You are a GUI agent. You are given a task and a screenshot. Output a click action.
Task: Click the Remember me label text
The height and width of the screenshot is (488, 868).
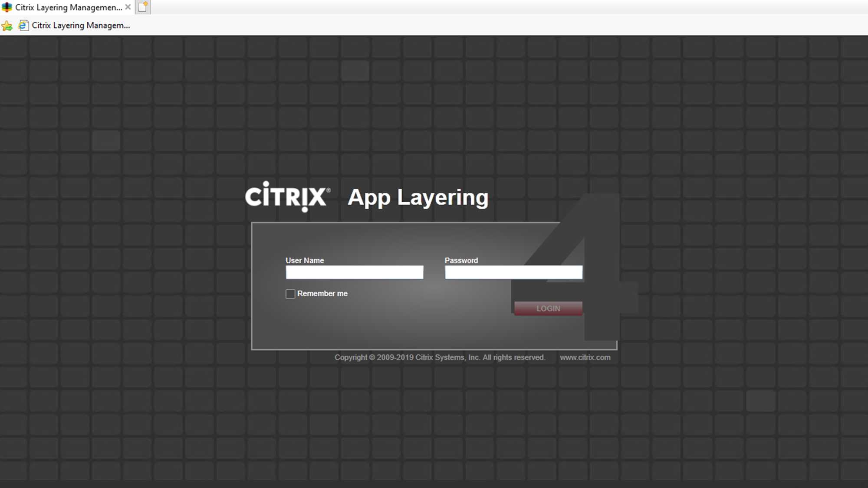click(x=322, y=294)
